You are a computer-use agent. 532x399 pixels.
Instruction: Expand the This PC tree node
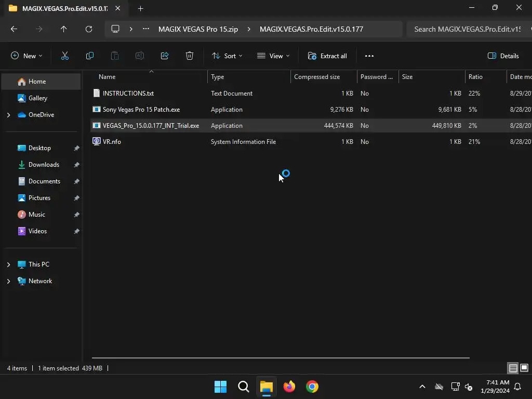pos(8,264)
